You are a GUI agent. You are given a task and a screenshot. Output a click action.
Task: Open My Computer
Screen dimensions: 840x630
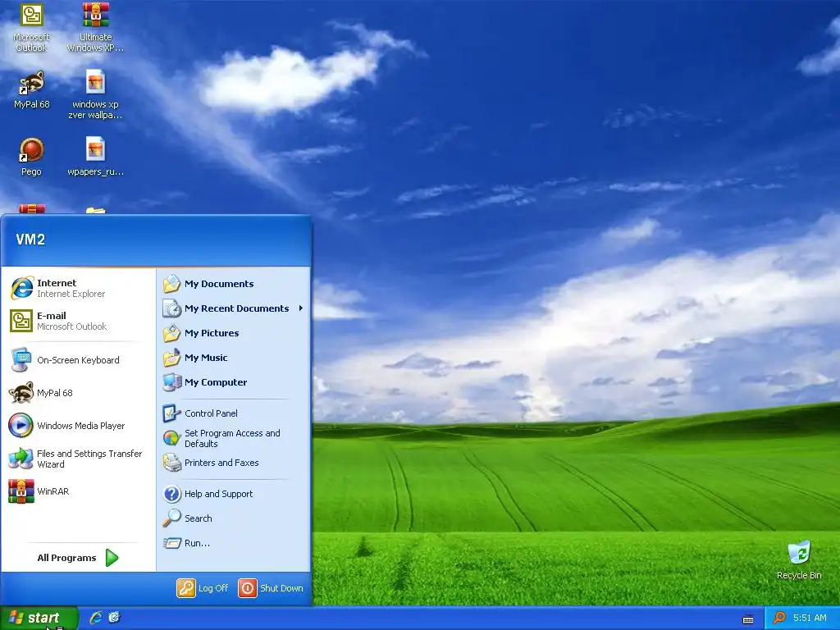(234, 382)
